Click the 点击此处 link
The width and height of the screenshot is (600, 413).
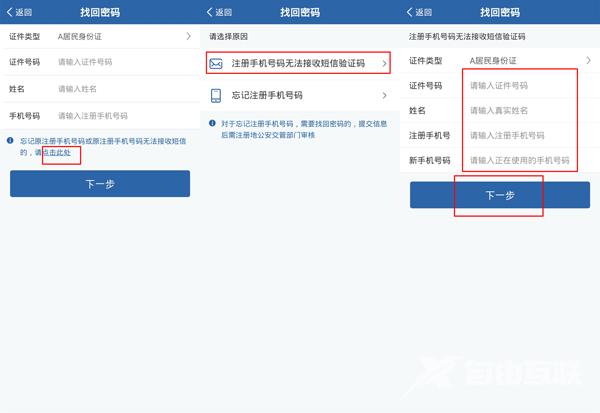pos(57,152)
